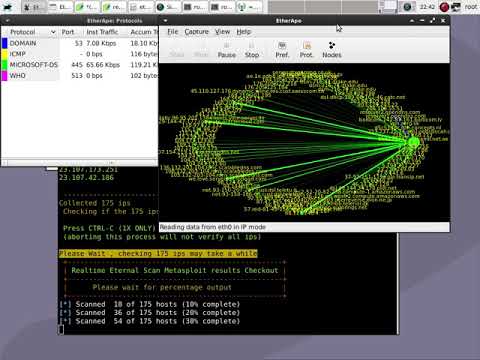Switch to second taskbar window button
480x360 pixels.
60,7
